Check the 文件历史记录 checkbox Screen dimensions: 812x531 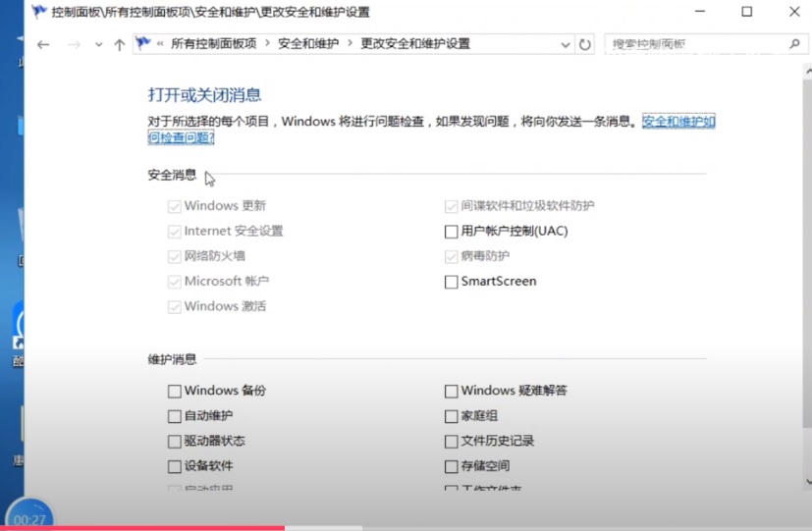[x=451, y=441]
